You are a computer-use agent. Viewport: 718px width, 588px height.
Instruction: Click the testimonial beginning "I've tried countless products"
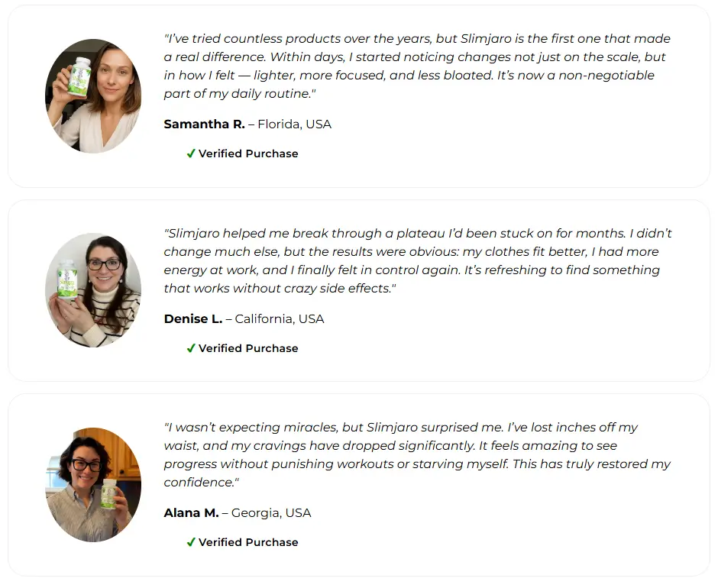417,66
